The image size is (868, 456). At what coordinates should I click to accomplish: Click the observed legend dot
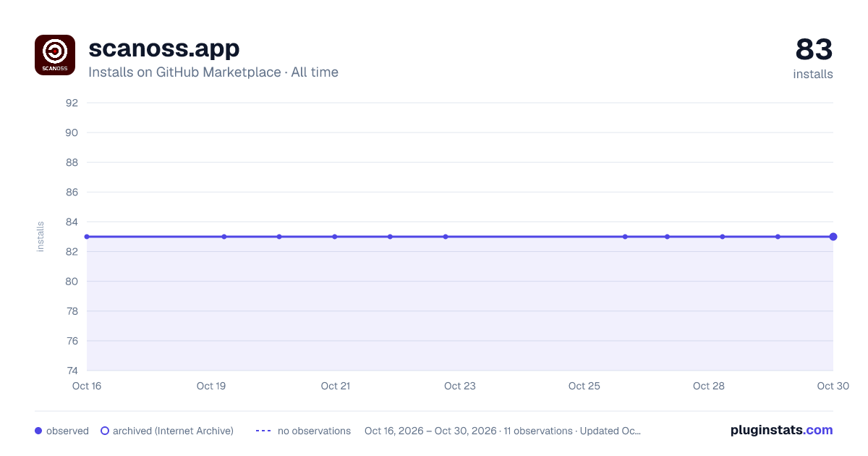tap(38, 431)
